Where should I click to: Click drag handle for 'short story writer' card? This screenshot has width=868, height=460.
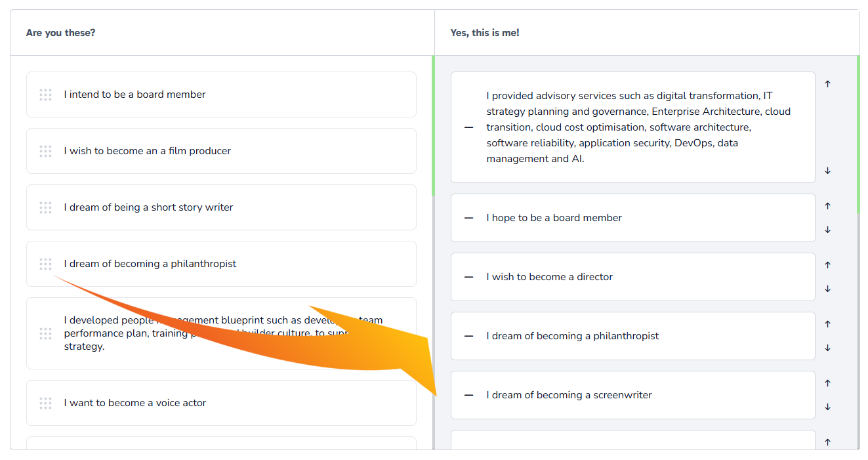pos(45,208)
